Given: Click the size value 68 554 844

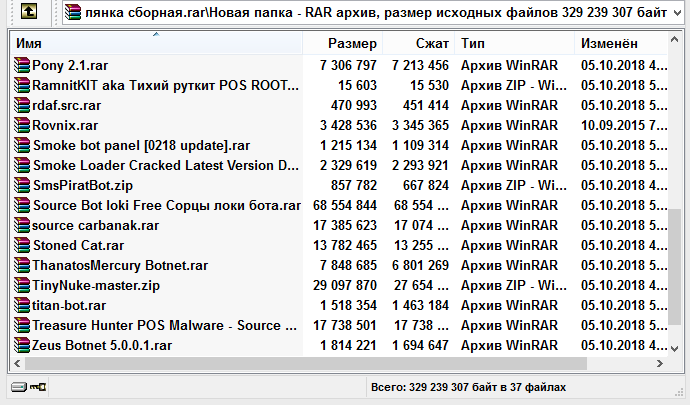Looking at the screenshot, I should (345, 205).
